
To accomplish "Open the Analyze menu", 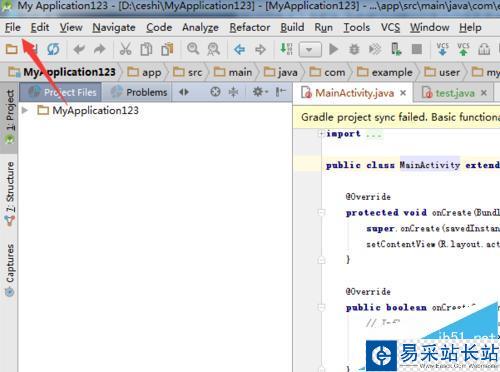I will [x=200, y=27].
